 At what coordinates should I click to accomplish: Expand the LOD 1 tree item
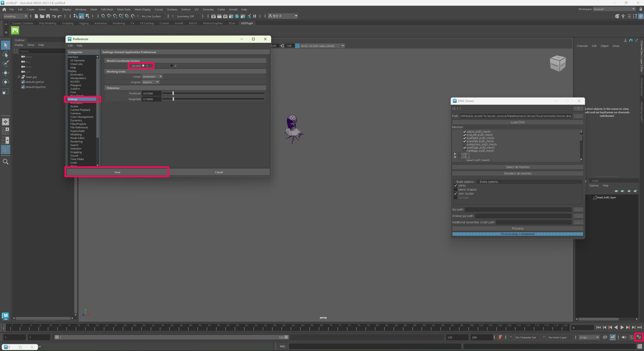pyautogui.click(x=455, y=154)
